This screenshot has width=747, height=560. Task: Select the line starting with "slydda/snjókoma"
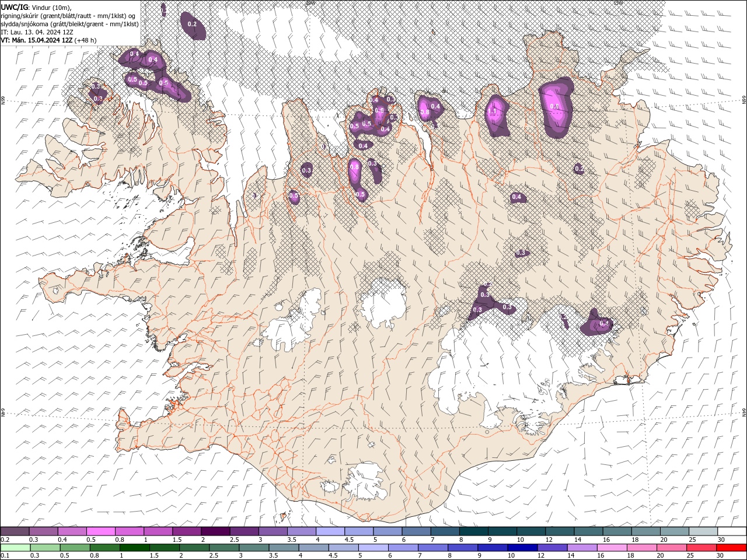tap(69, 24)
